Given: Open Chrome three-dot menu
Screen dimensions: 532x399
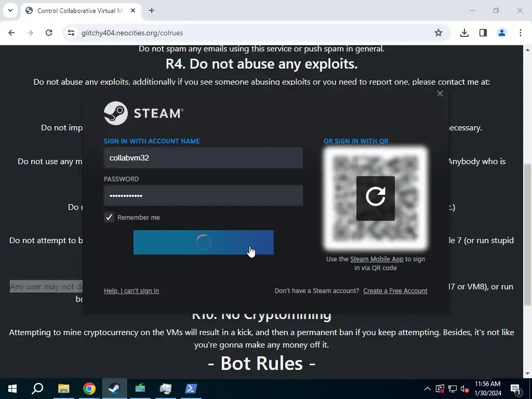Looking at the screenshot, I should click(x=521, y=33).
